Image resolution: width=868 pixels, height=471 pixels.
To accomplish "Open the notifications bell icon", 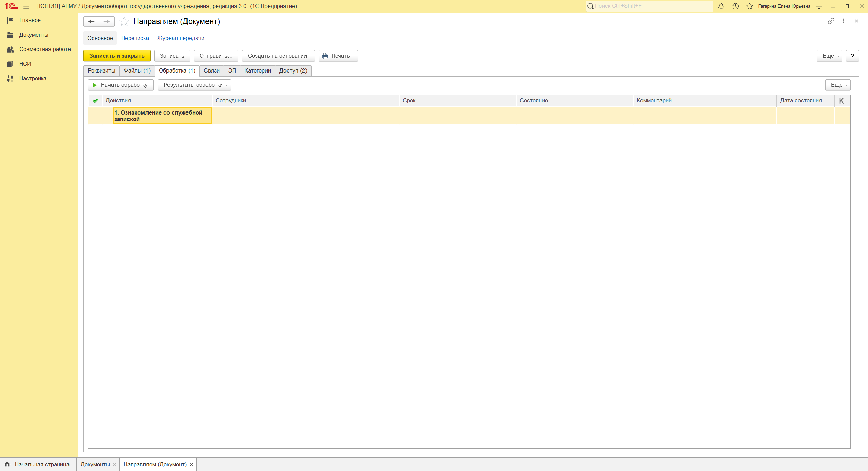I will pos(721,6).
